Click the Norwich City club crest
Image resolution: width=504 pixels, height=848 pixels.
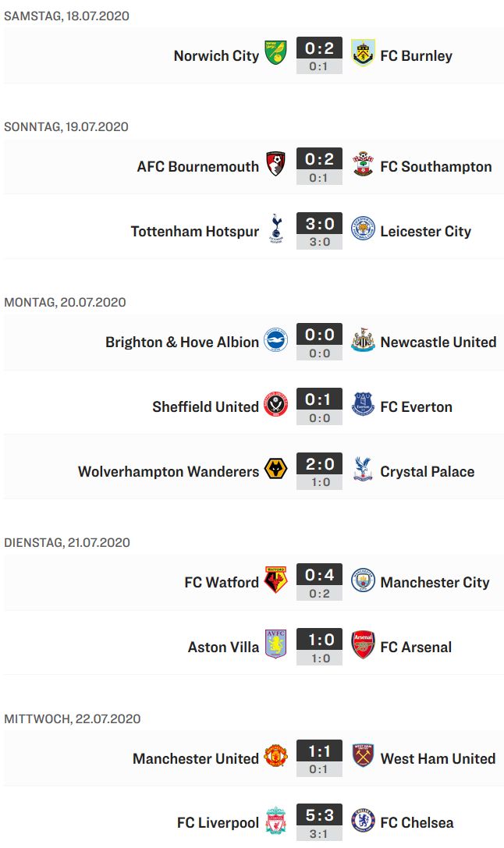pos(275,53)
